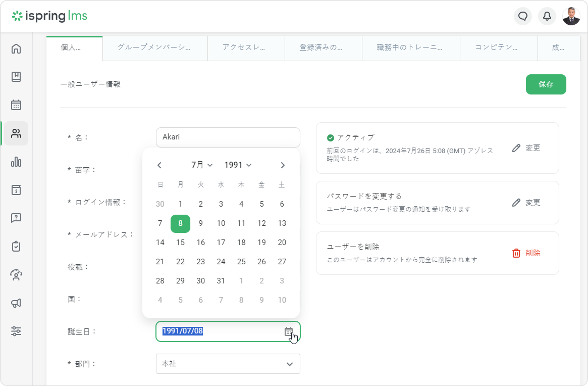Expand the 7月 month dropdown
The width and height of the screenshot is (588, 386).
coord(202,165)
